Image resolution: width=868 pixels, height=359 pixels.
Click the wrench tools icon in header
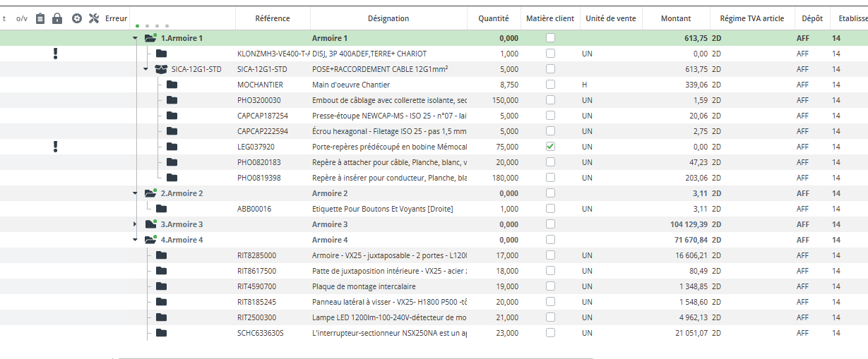pyautogui.click(x=94, y=18)
